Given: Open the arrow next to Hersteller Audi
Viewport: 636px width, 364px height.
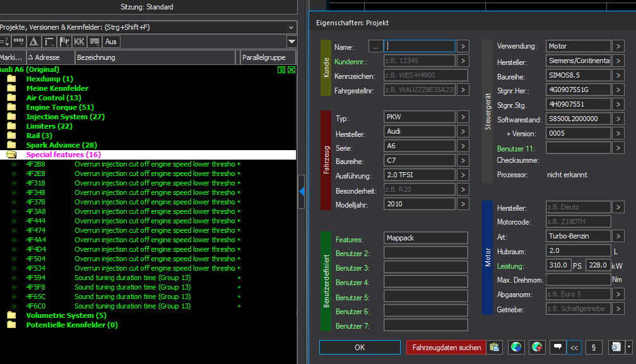Looking at the screenshot, I should click(x=462, y=132).
